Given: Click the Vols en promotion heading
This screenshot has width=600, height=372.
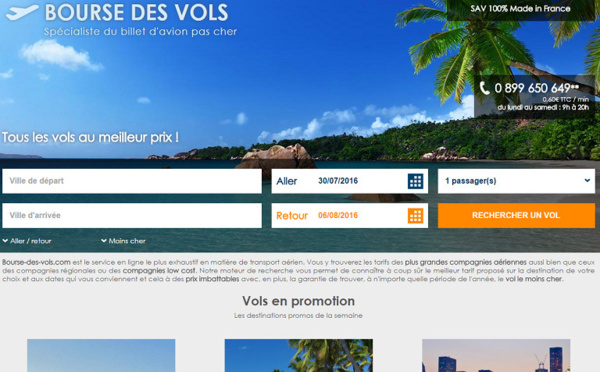Looking at the screenshot, I should tap(298, 301).
